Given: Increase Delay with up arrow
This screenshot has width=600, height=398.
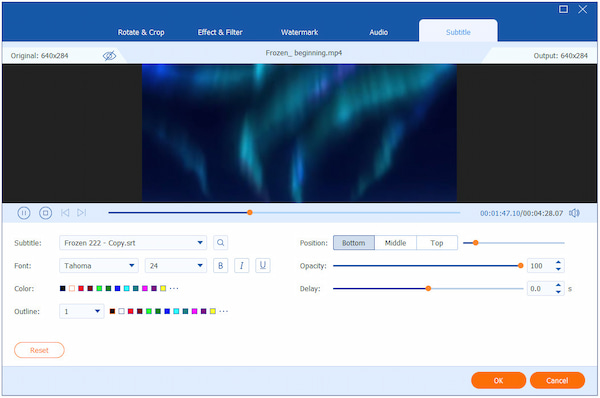Looking at the screenshot, I should tap(558, 285).
